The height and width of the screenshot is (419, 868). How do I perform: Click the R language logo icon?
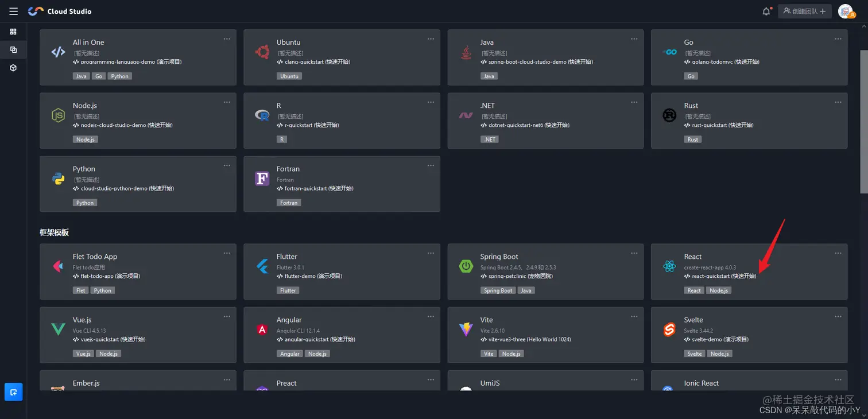(x=262, y=115)
